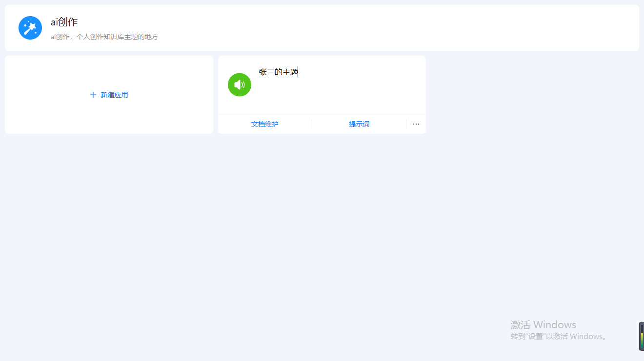Click the 激活 Windows watermark text
This screenshot has height=361, width=644.
coord(543,324)
